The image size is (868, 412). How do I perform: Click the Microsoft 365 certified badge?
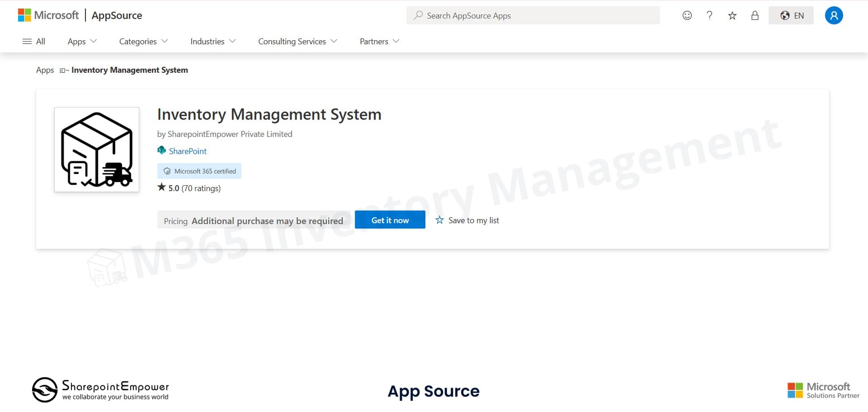click(199, 171)
